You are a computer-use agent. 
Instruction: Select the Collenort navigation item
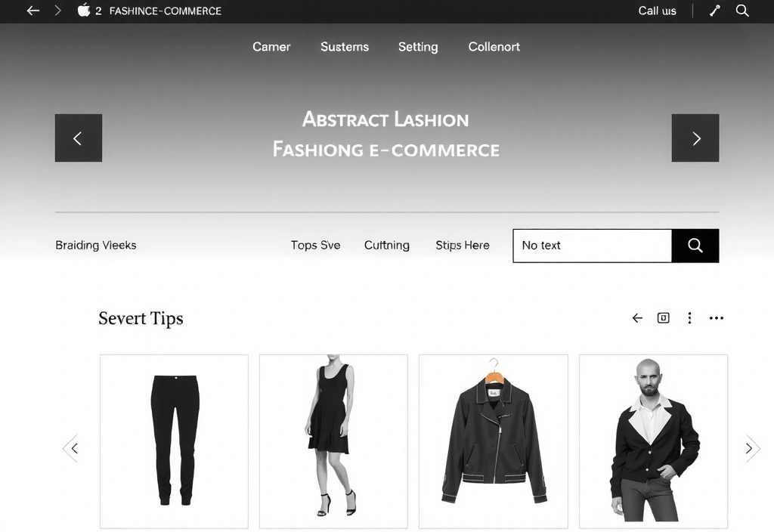click(x=494, y=47)
